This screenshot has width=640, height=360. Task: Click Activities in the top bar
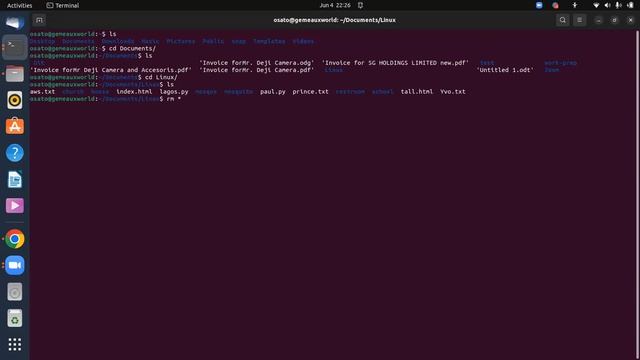coord(20,5)
